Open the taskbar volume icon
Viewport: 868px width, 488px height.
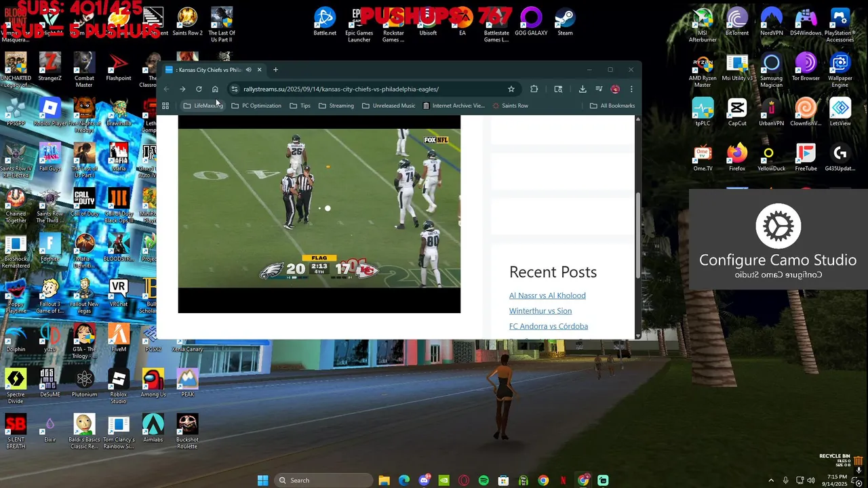(x=811, y=481)
